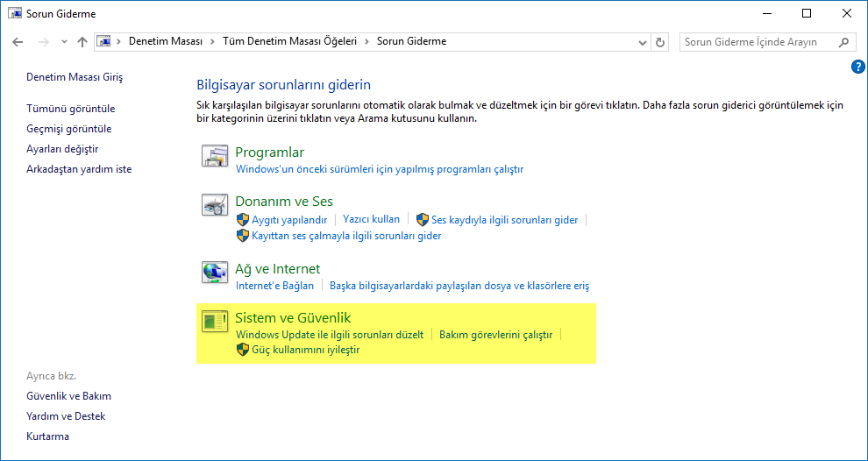Click the search magnifier icon

tap(844, 42)
